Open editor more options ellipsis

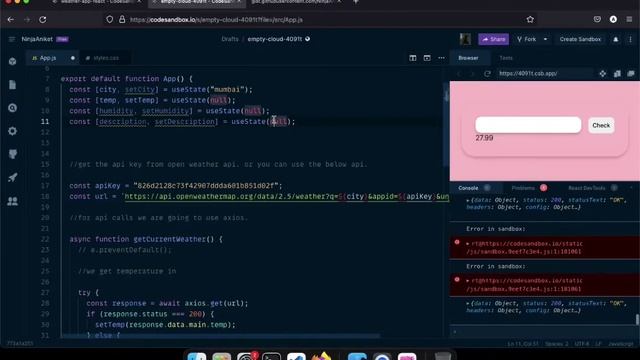coord(441,58)
